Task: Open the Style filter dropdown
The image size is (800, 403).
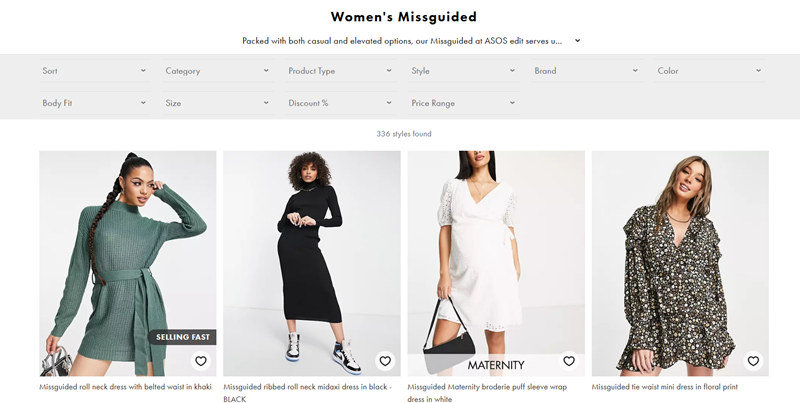Action: 463,71
